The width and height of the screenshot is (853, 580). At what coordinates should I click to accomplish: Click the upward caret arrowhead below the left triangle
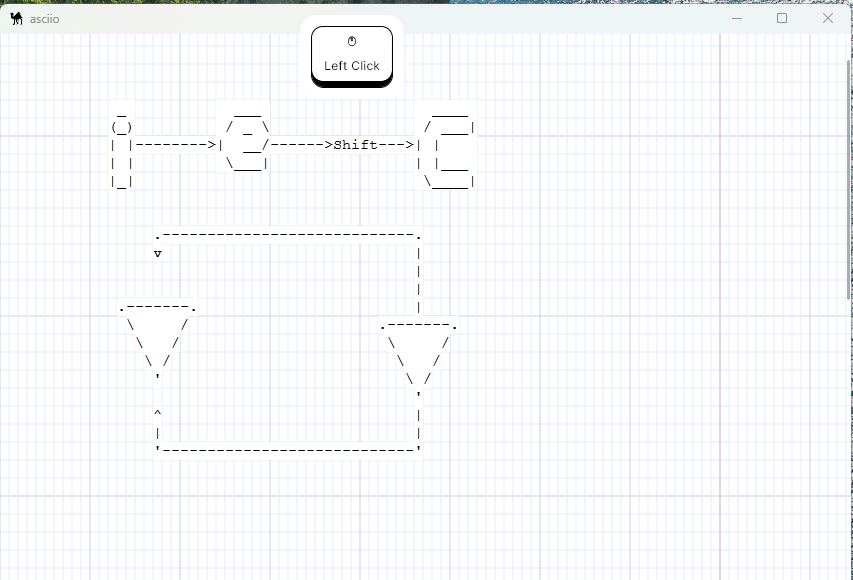(157, 411)
